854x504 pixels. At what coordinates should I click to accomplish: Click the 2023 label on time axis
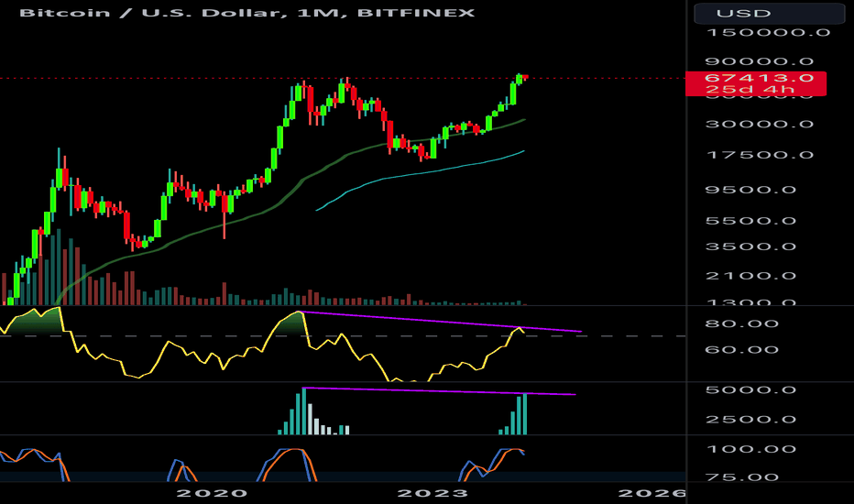click(x=432, y=494)
